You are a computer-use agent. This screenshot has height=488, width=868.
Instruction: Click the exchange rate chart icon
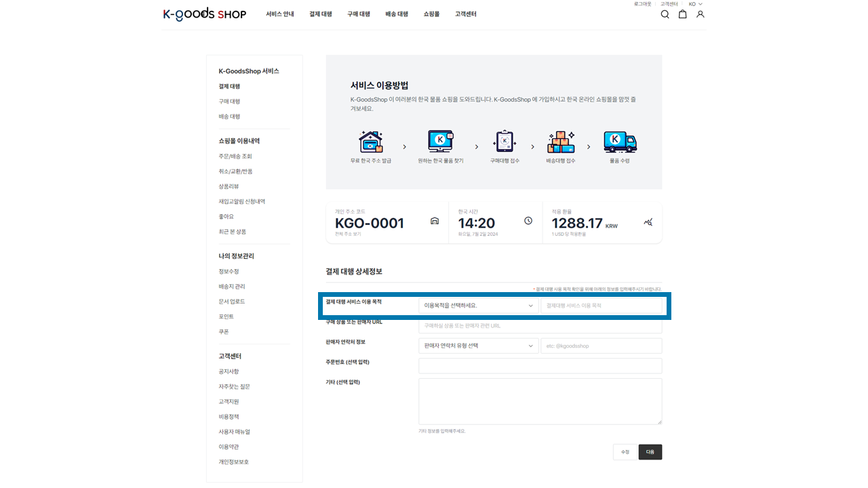coord(648,222)
